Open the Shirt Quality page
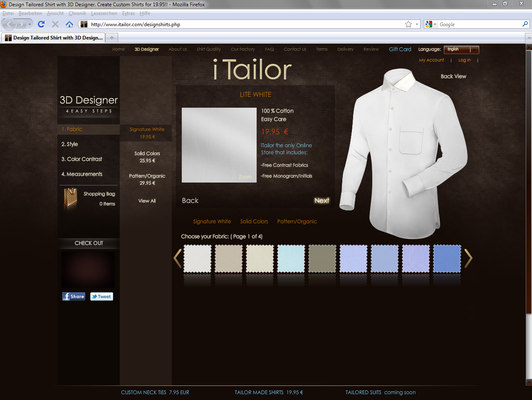The image size is (532, 400). 208,49
